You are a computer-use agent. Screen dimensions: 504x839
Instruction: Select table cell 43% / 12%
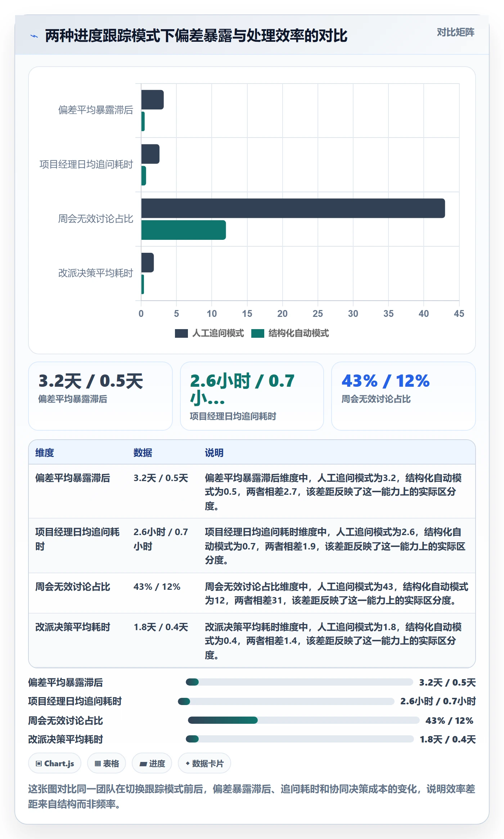tap(157, 587)
